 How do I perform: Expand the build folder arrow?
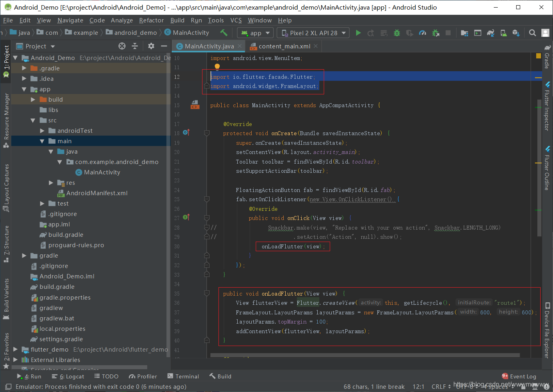33,99
